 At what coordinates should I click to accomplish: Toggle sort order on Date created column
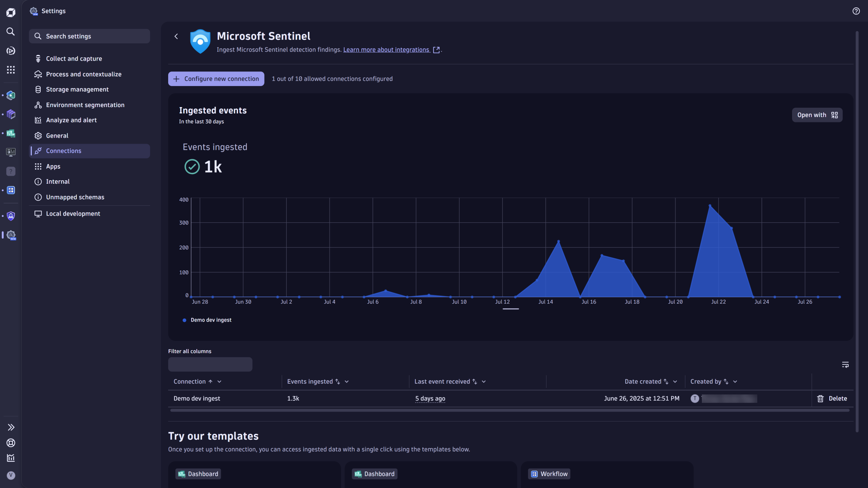point(666,382)
